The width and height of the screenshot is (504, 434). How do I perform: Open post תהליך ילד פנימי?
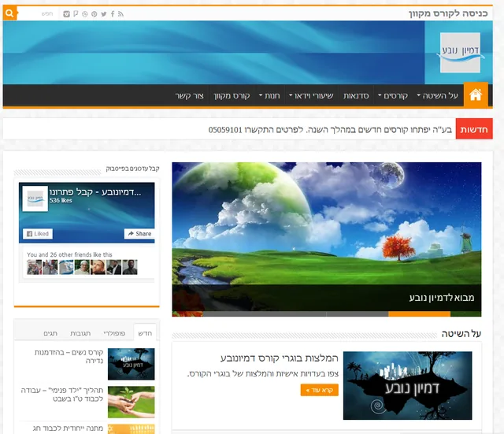[62, 395]
